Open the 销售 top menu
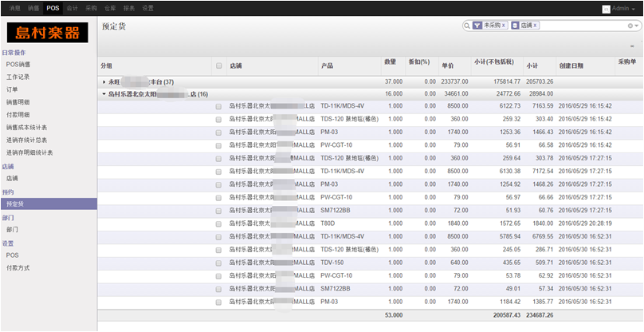This screenshot has width=644, height=332. click(x=33, y=8)
